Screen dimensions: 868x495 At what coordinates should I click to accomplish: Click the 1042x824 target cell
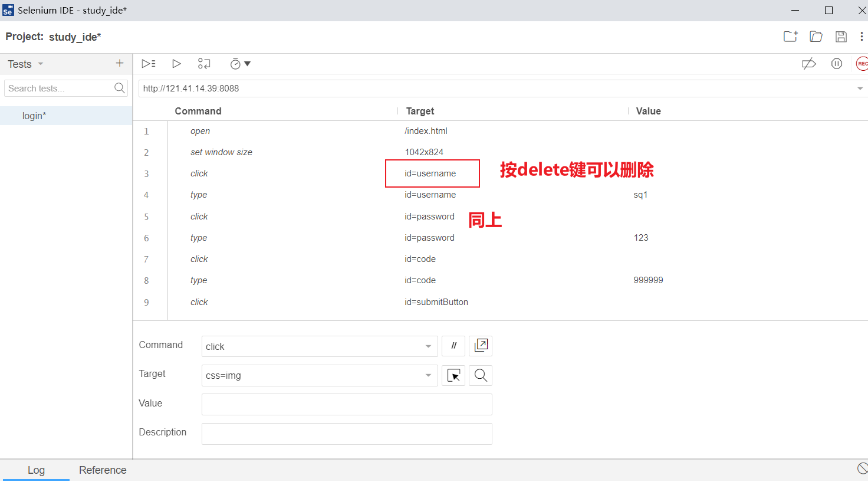(424, 152)
